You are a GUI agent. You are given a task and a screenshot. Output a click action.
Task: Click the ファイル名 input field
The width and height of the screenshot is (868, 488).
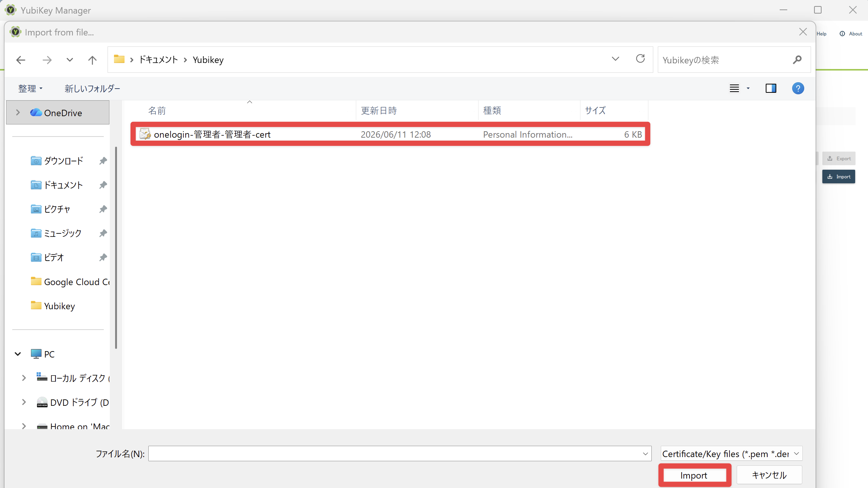(x=395, y=454)
